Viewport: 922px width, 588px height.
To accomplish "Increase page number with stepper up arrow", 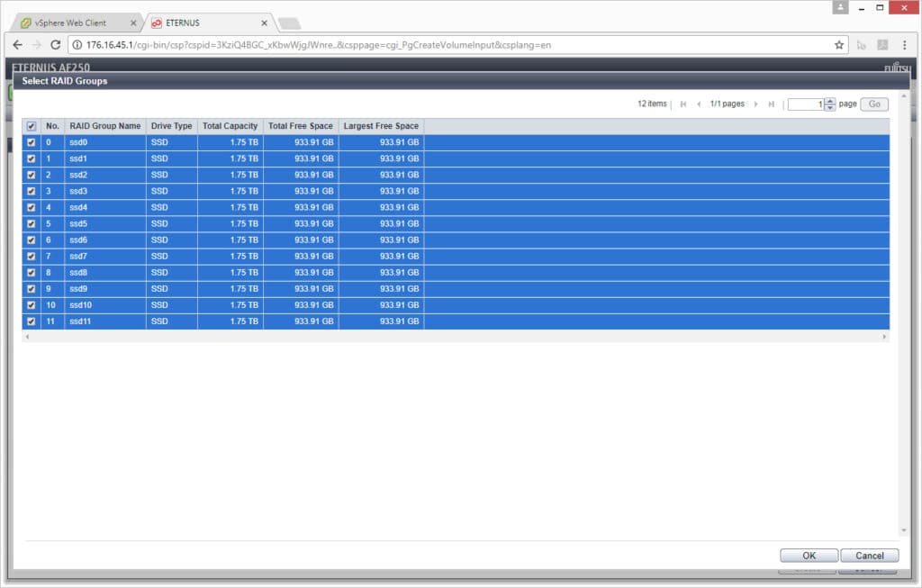I will (829, 101).
